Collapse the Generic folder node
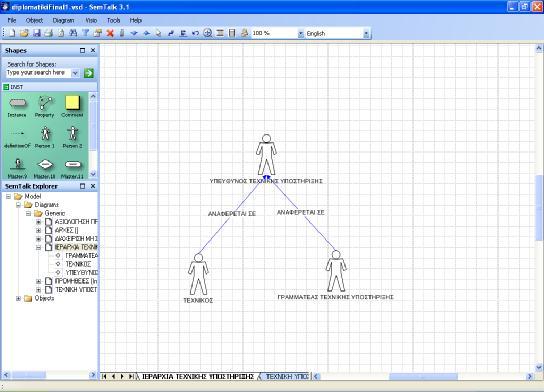This screenshot has width=544, height=392. [x=28, y=214]
